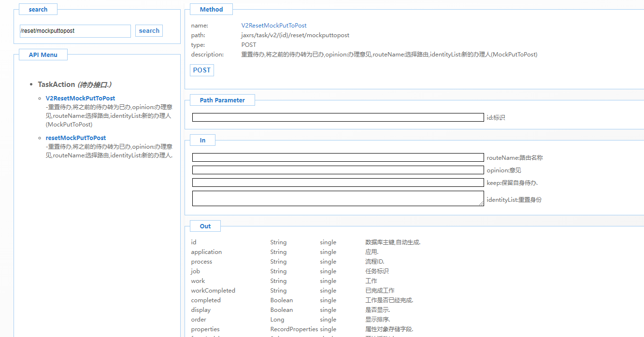Click the Path Parameter section label
644x337 pixels.
(x=222, y=100)
